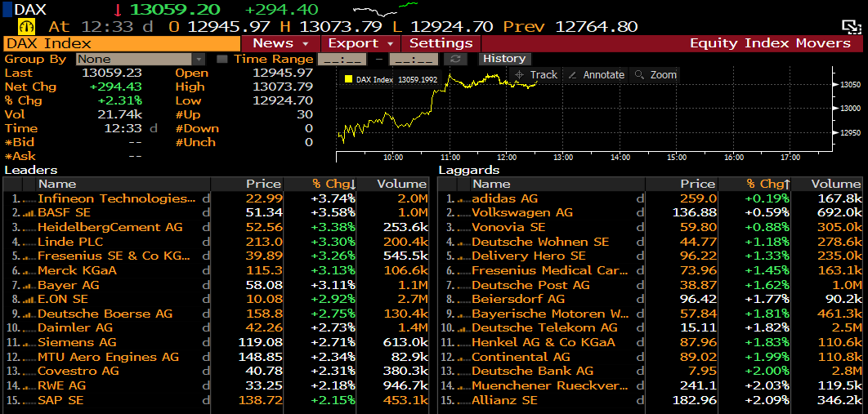Enable the Time Range checkbox

click(x=221, y=59)
